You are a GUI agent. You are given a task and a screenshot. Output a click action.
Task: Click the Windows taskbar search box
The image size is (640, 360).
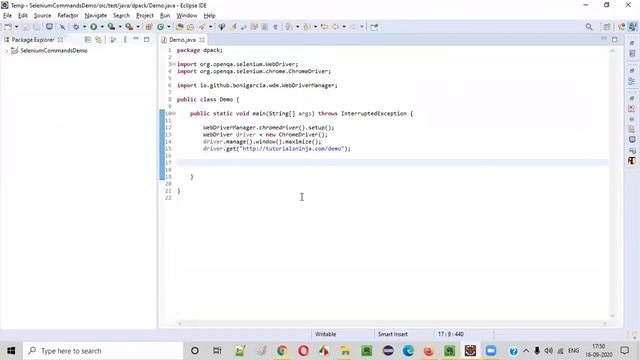point(103,351)
